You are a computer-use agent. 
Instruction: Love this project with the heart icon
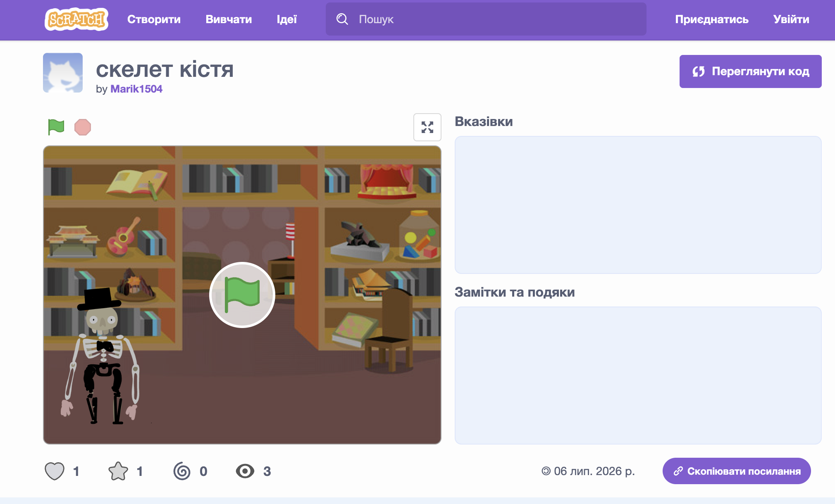click(55, 471)
